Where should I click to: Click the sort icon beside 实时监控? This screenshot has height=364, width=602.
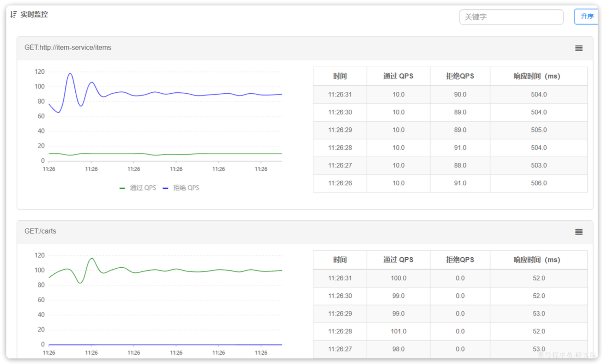13,14
